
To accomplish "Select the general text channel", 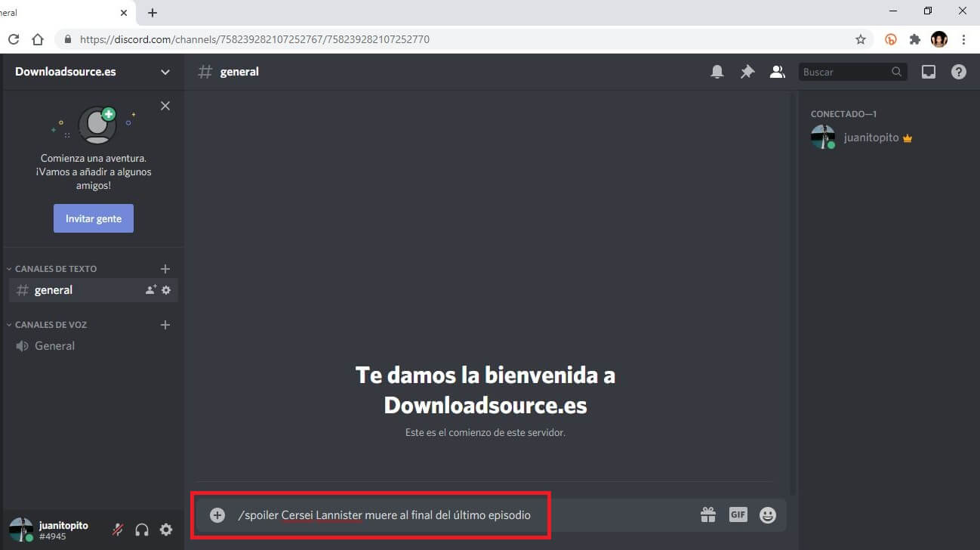I will [x=94, y=290].
